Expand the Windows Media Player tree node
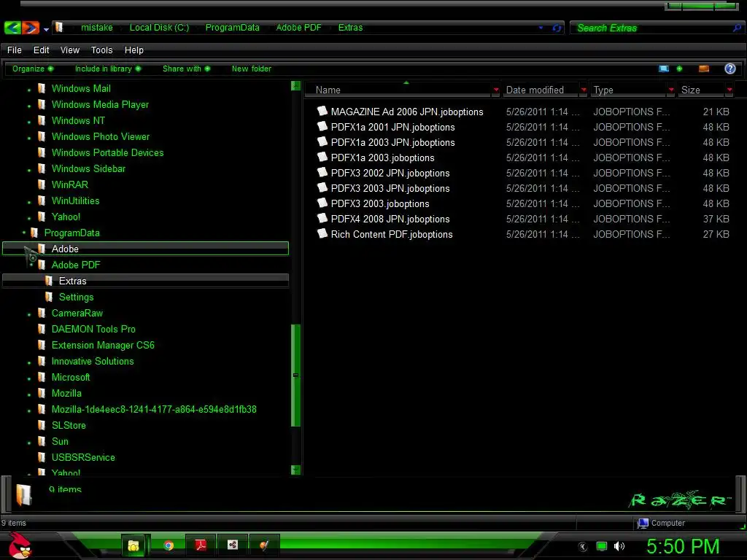The height and width of the screenshot is (560, 747). pyautogui.click(x=29, y=106)
